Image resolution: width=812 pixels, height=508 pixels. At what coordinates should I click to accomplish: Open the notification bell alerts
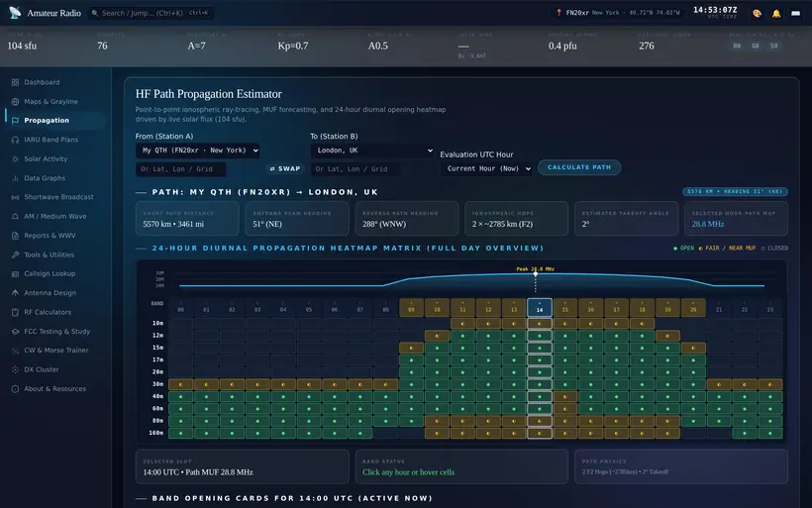tap(776, 14)
